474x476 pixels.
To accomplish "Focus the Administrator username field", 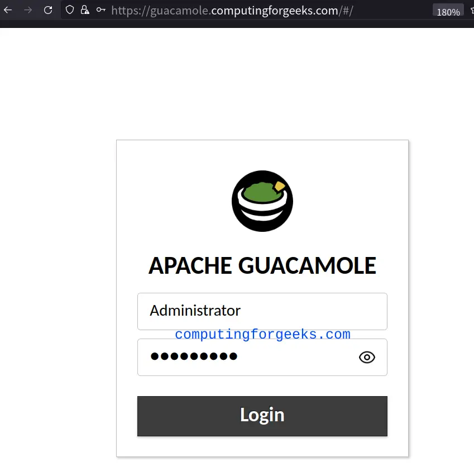I will (x=262, y=311).
